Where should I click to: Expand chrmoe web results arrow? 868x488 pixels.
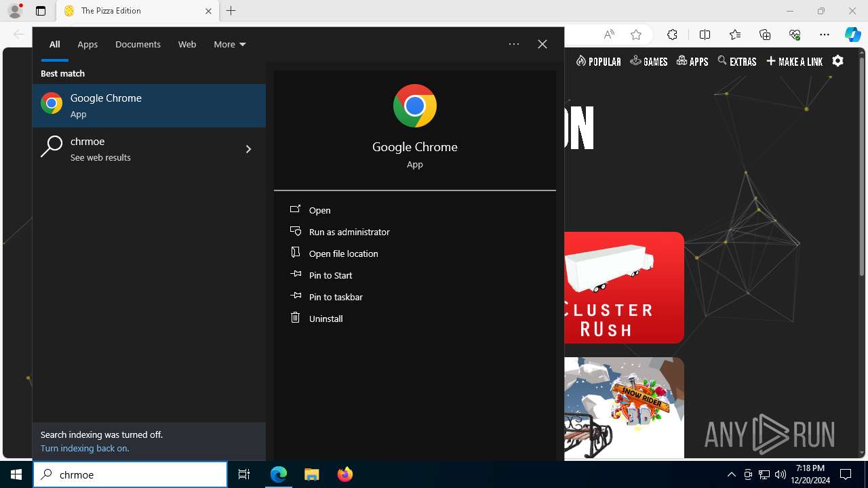point(248,149)
